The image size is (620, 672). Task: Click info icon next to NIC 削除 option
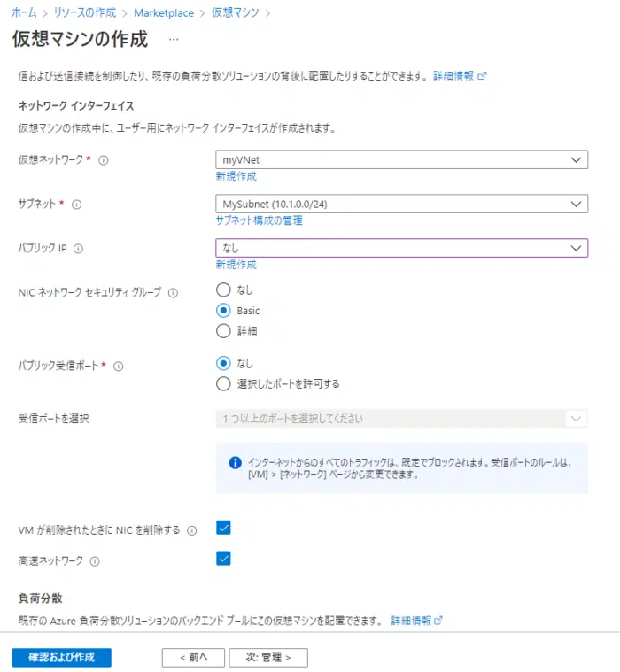(x=191, y=530)
